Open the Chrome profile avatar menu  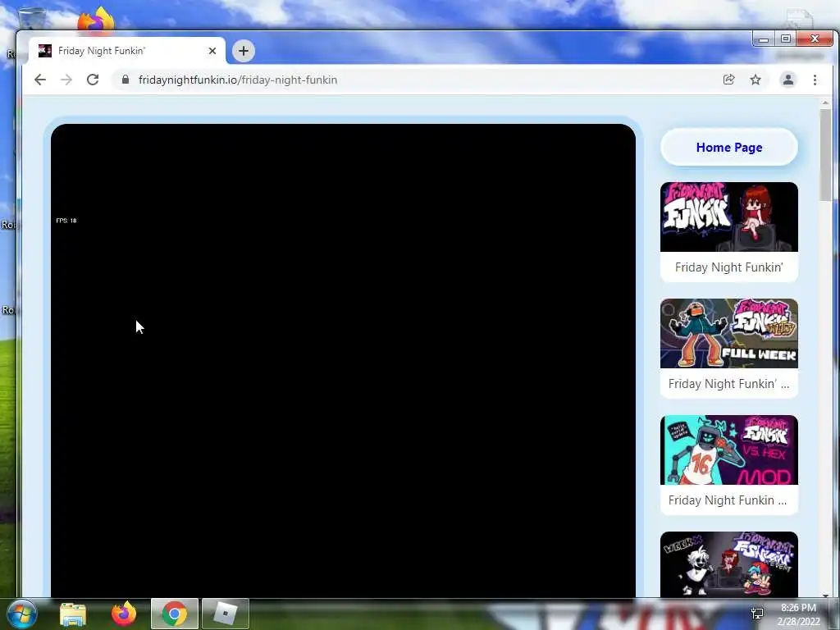788,80
